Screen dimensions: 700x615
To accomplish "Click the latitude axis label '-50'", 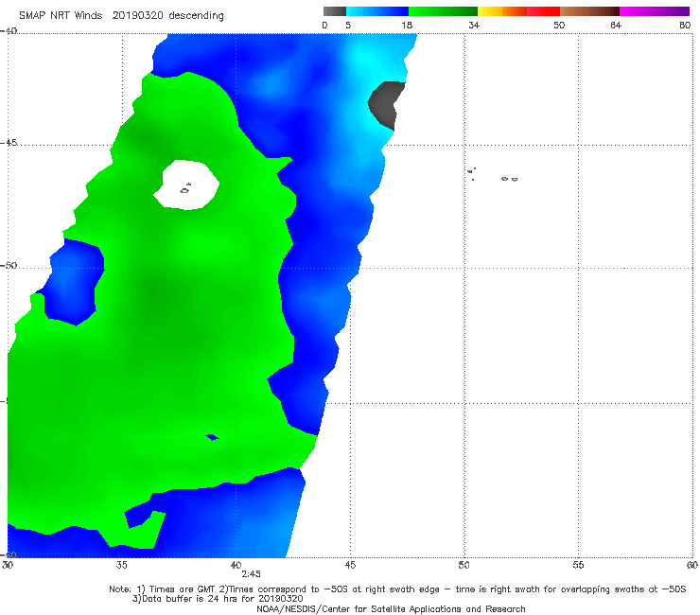I will click(x=9, y=266).
